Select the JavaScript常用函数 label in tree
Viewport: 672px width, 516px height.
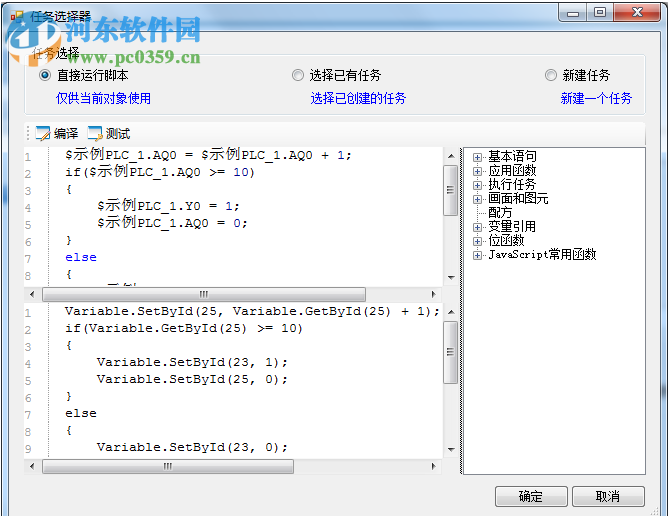[542, 255]
